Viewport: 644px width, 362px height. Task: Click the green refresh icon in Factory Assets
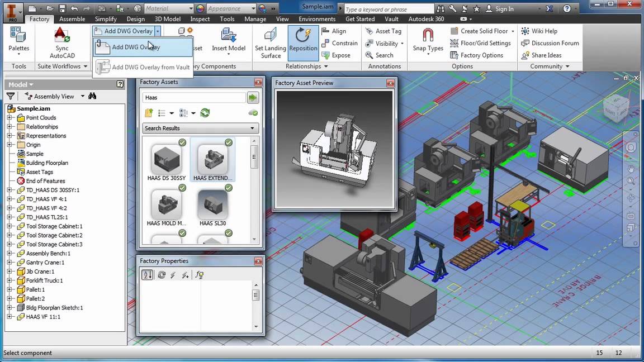[205, 113]
